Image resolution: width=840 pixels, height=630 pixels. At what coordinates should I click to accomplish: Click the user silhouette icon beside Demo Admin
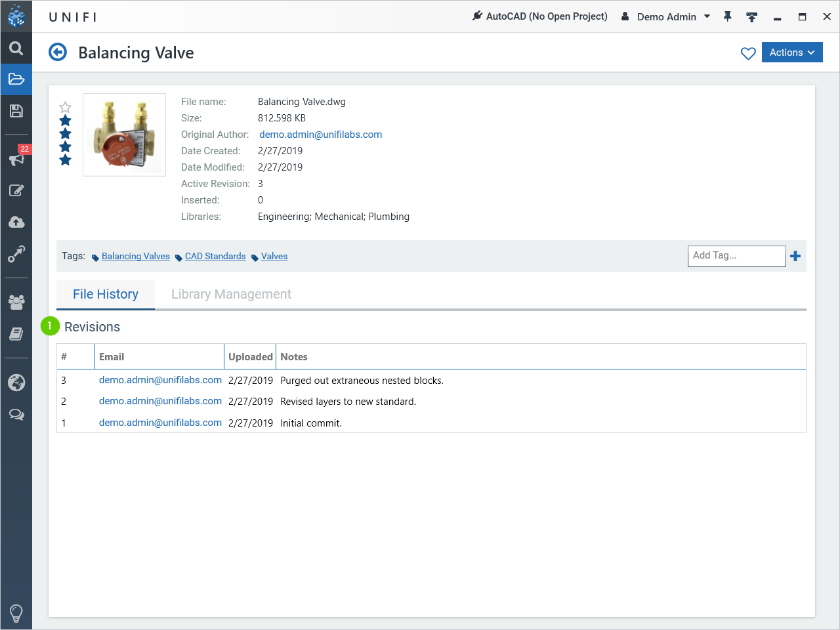625,16
